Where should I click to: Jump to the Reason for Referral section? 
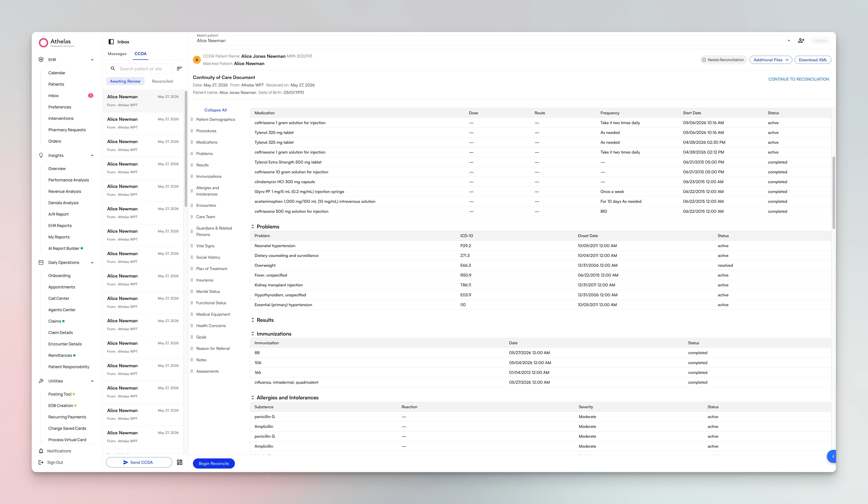(x=213, y=348)
